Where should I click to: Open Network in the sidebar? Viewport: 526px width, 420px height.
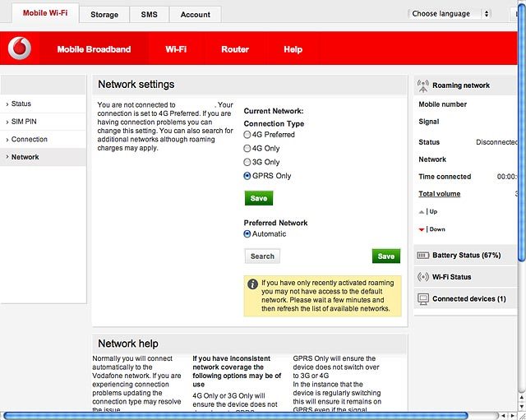(x=43, y=157)
